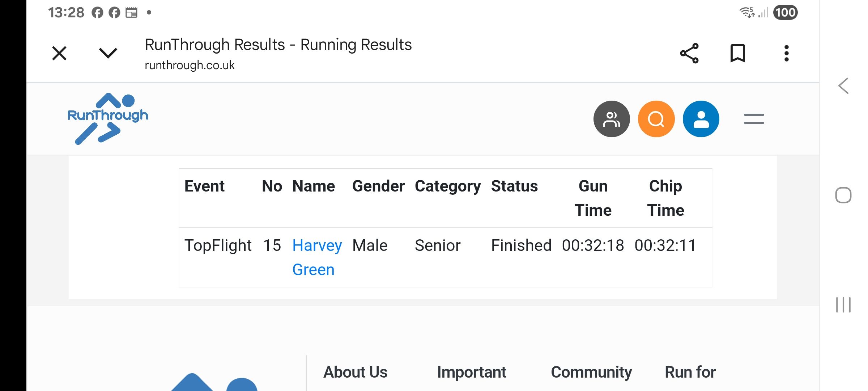This screenshot has width=868, height=391.
Task: Tap the orange search icon
Action: coord(656,119)
